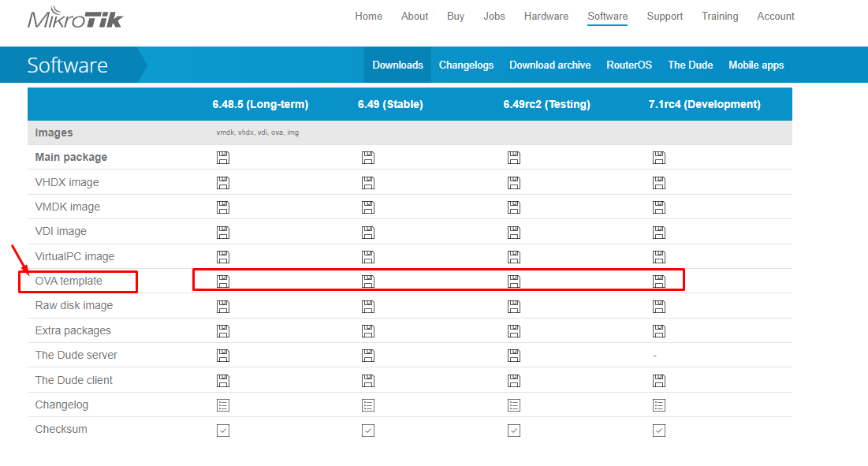The width and height of the screenshot is (868, 466).
Task: Download The Dude client for 6.49 Stable
Action: click(x=368, y=381)
